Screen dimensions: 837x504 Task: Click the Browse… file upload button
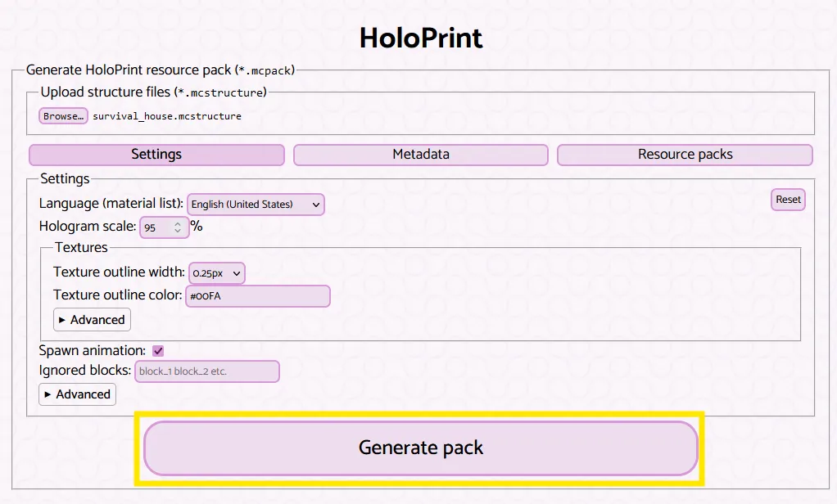pyautogui.click(x=63, y=116)
